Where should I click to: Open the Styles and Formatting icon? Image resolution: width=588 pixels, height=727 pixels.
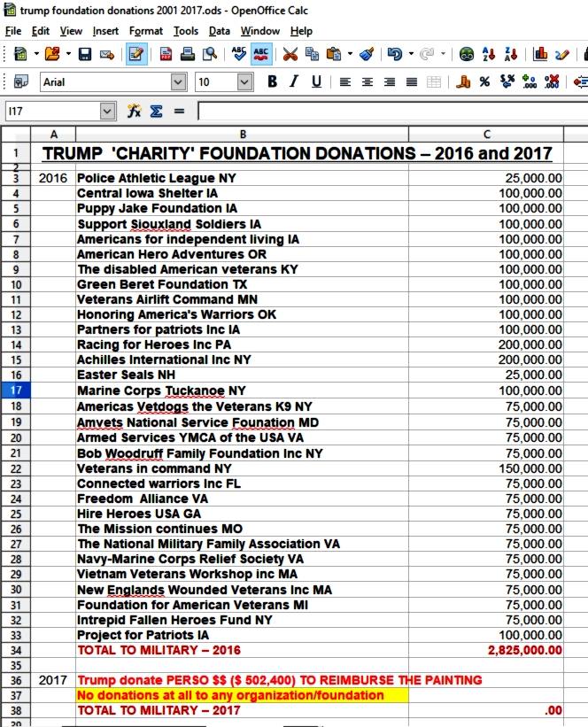coord(21,82)
